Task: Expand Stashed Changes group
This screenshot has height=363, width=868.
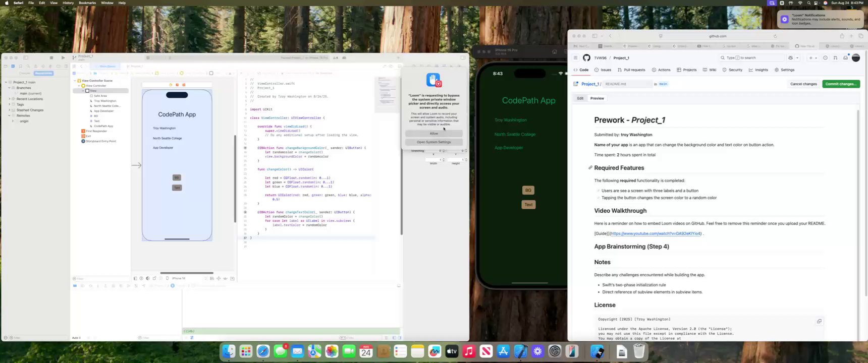Action: tap(9, 110)
